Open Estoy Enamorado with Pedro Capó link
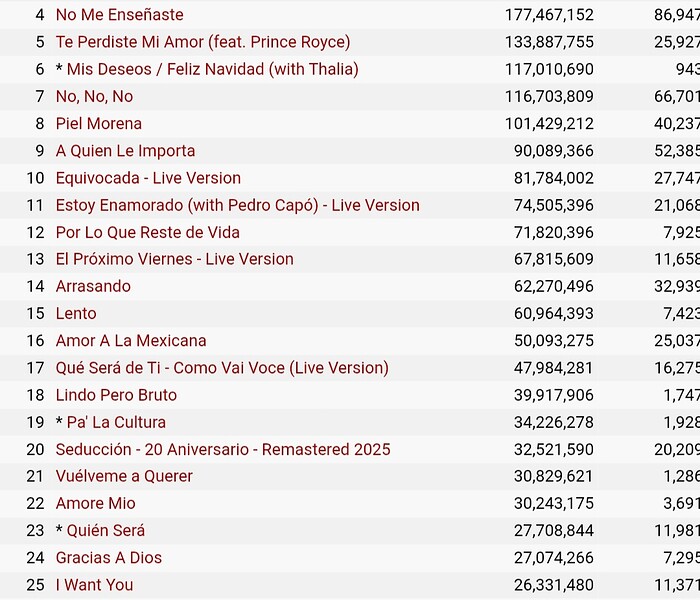Screen dimensions: 700x600 coord(238,205)
